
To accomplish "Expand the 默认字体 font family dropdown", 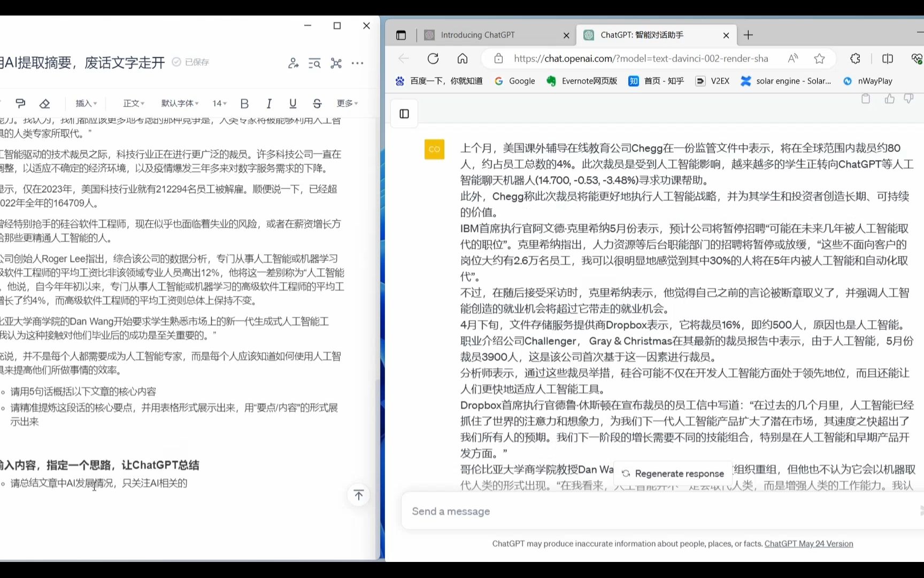I will pyautogui.click(x=180, y=103).
